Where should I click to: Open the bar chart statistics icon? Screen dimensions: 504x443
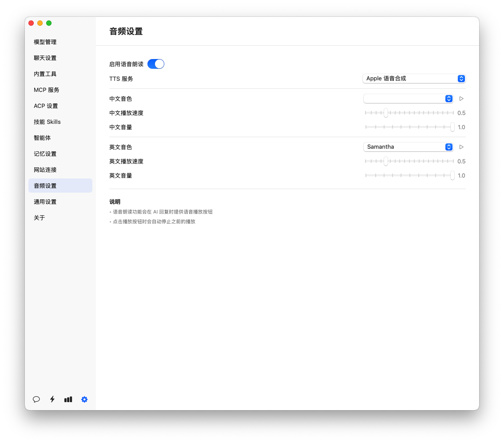click(x=68, y=399)
